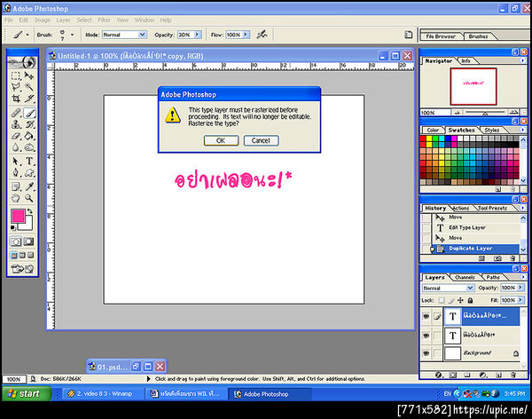Hide the selected type copy layer
Image resolution: width=532 pixels, height=419 pixels.
(x=426, y=316)
